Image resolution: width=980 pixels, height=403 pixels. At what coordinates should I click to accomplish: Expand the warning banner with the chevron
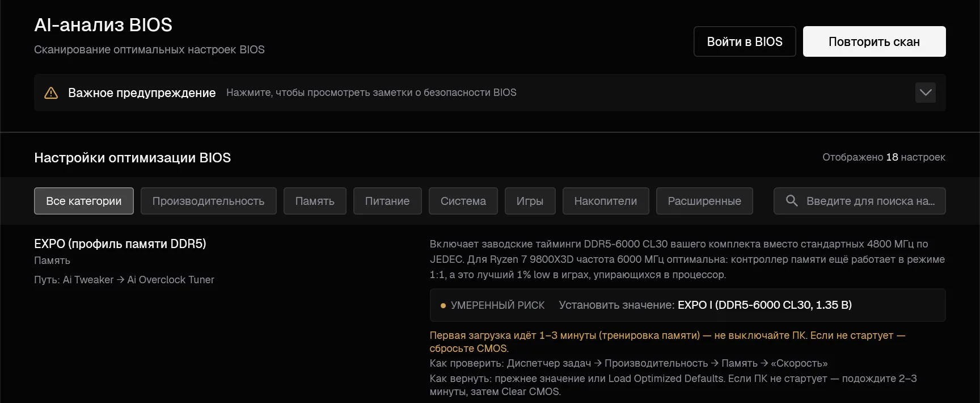coord(926,93)
